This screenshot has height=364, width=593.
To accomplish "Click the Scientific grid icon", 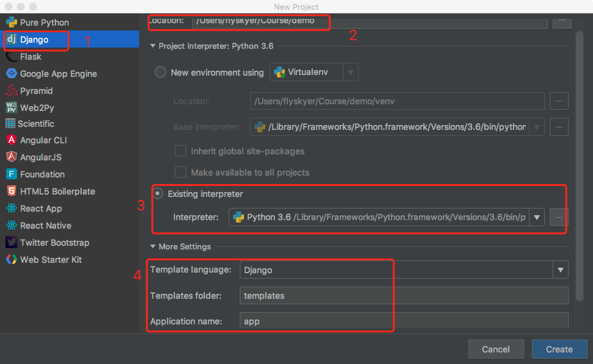I will (x=10, y=124).
